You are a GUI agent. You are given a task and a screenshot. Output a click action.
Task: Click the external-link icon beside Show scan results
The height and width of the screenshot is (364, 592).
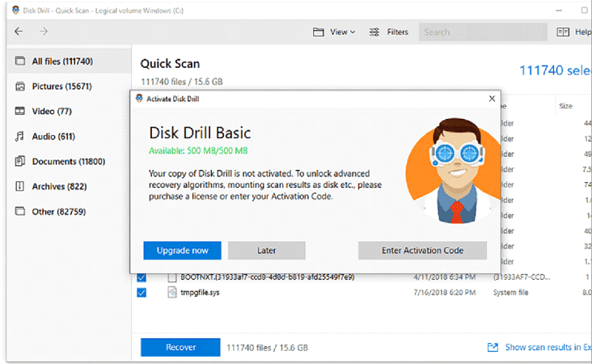click(493, 347)
